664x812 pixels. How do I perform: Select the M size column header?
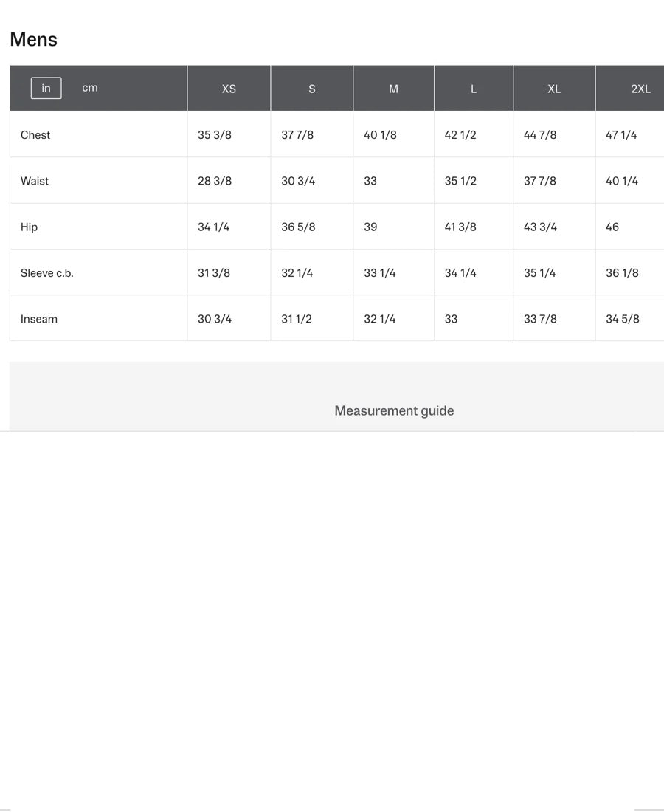click(x=393, y=89)
